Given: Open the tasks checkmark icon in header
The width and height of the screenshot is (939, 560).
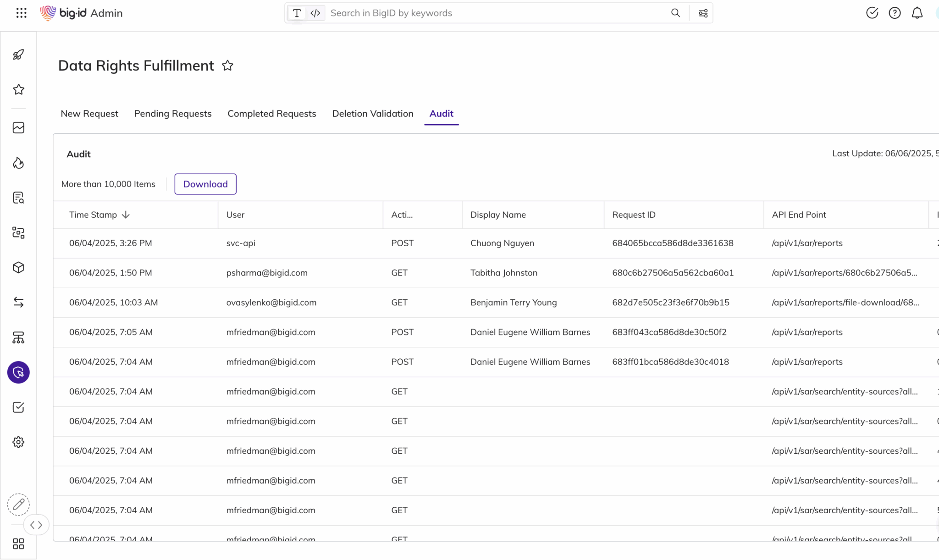Looking at the screenshot, I should click(872, 13).
